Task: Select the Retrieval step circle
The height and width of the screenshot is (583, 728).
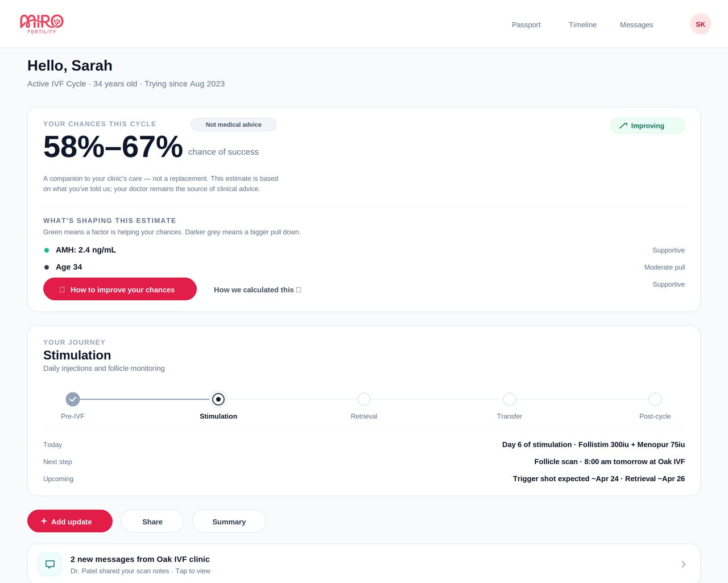Action: pos(364,399)
